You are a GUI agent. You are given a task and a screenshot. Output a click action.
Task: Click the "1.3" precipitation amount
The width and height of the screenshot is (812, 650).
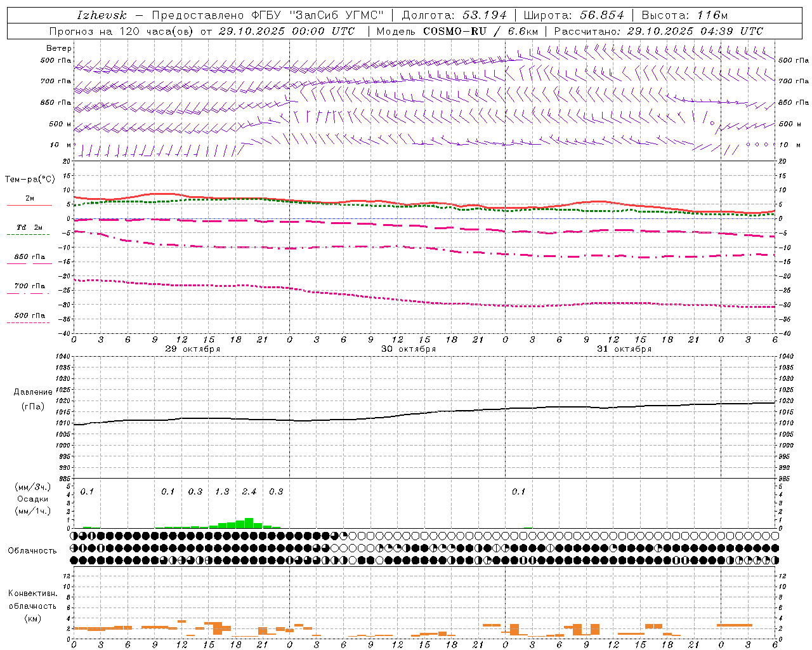[x=222, y=491]
